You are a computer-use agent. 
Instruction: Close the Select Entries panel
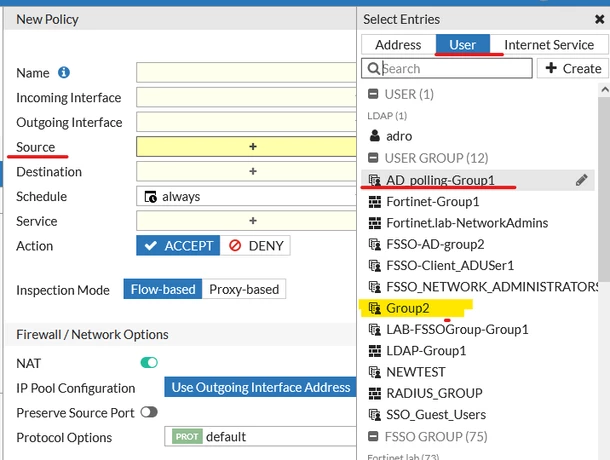click(599, 19)
